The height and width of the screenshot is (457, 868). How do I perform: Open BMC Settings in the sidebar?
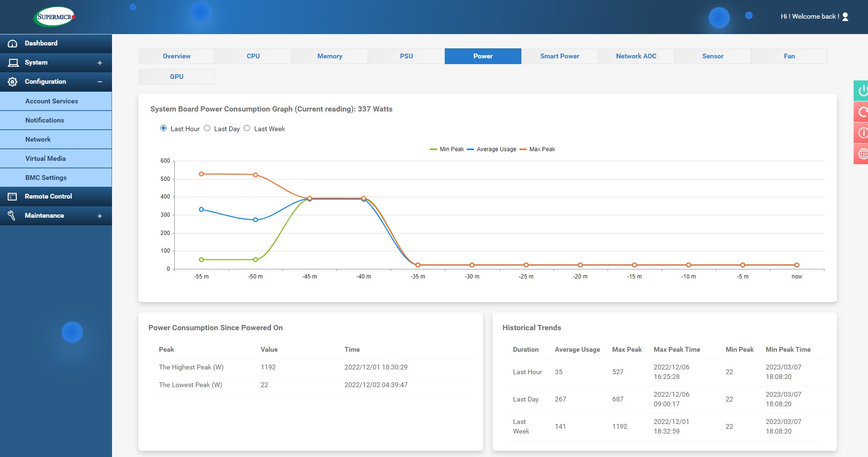click(46, 178)
